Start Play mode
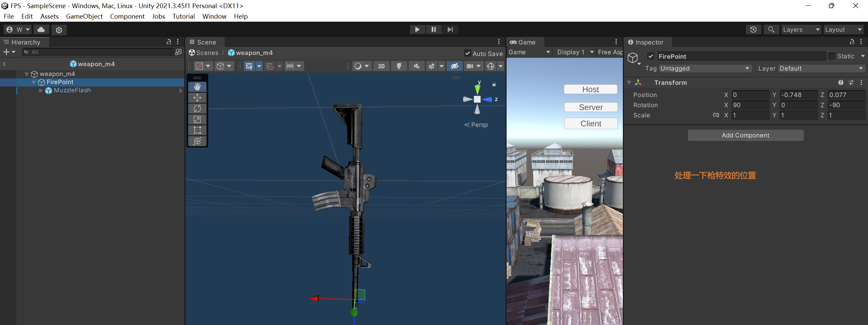Screen dimensions: 868x325 [417, 30]
